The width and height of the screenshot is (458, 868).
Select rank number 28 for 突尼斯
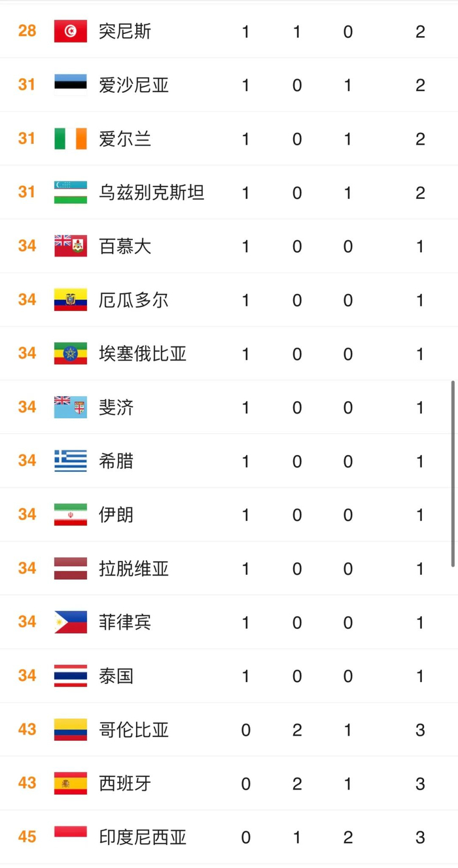27,31
